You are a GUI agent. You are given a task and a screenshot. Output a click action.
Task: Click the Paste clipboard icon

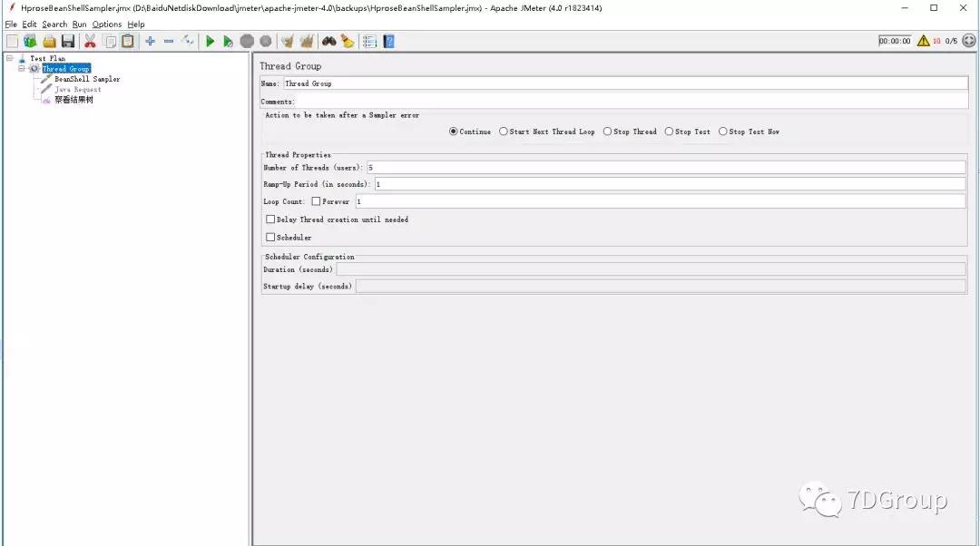coord(128,41)
